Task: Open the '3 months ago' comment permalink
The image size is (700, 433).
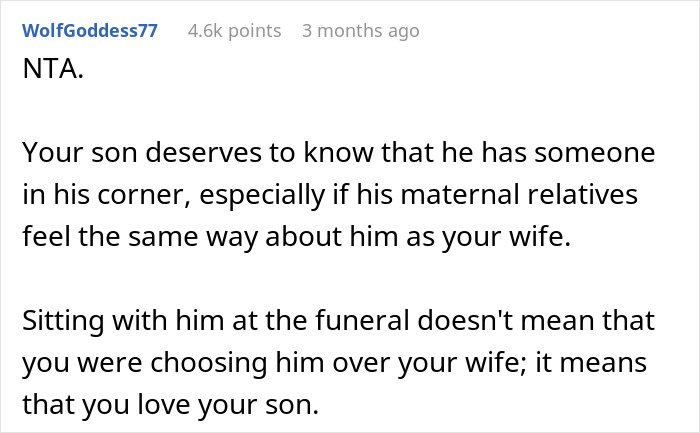Action: pos(360,31)
